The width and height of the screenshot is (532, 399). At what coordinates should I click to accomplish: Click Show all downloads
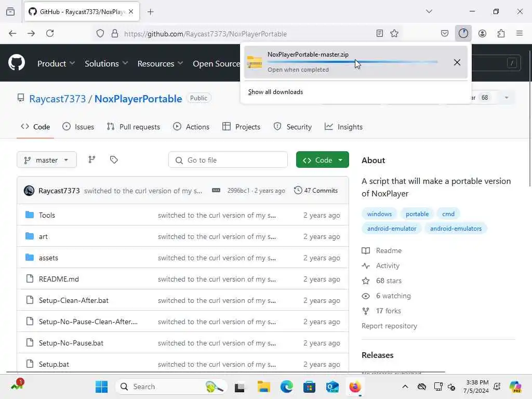tap(275, 92)
